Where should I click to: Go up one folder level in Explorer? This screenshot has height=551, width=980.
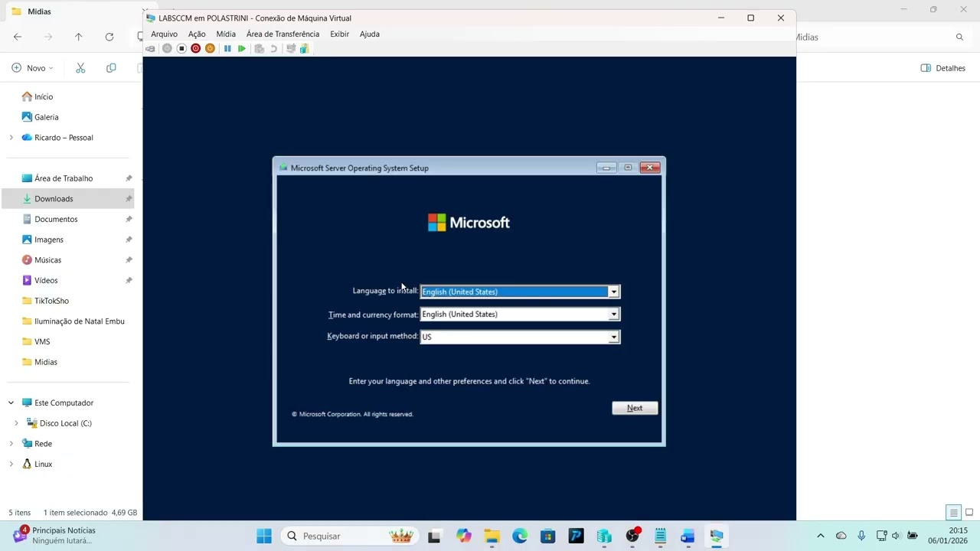click(78, 37)
